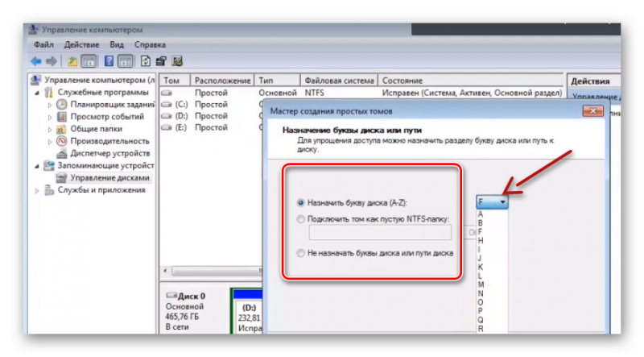Click the Storage devices icon
The height and width of the screenshot is (357, 644).
click(49, 165)
